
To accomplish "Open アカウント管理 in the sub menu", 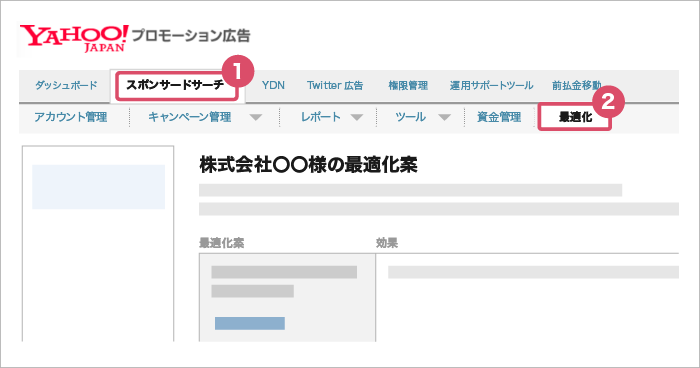I will [x=71, y=117].
